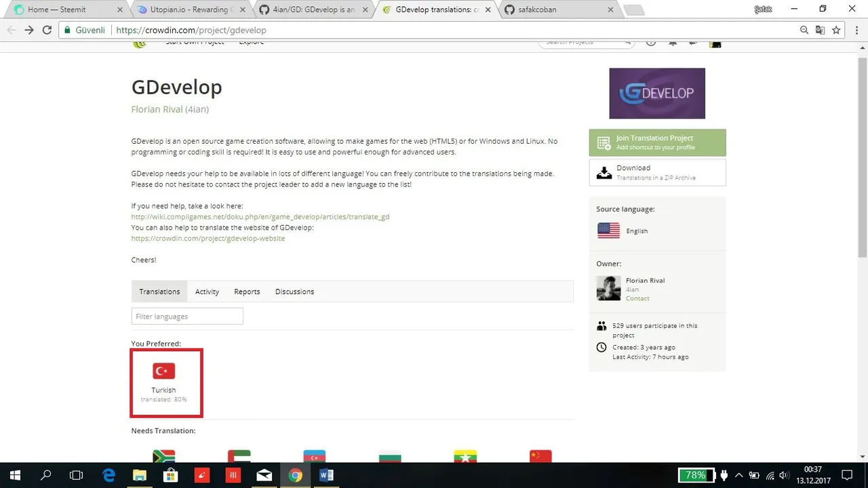Focus the Filter languages input field
The height and width of the screenshot is (488, 868).
(187, 317)
